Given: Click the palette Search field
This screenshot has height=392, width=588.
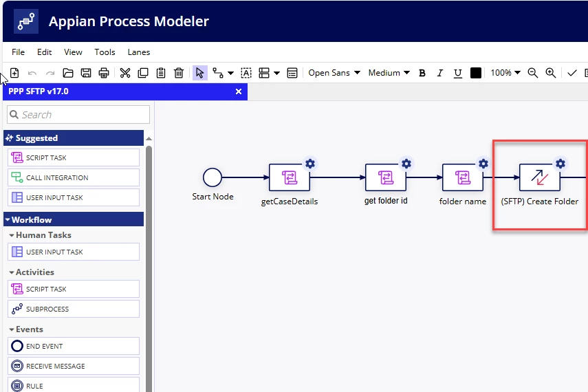Looking at the screenshot, I should pos(78,114).
